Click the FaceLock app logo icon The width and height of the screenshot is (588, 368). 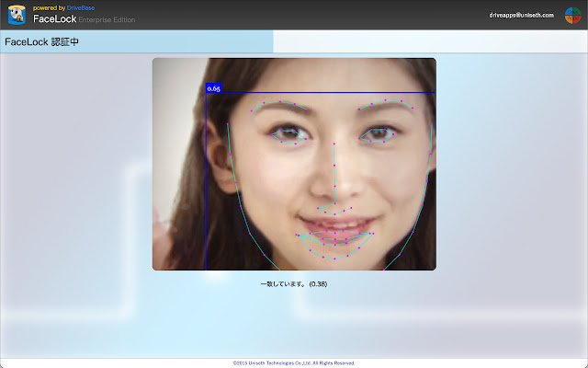click(17, 15)
